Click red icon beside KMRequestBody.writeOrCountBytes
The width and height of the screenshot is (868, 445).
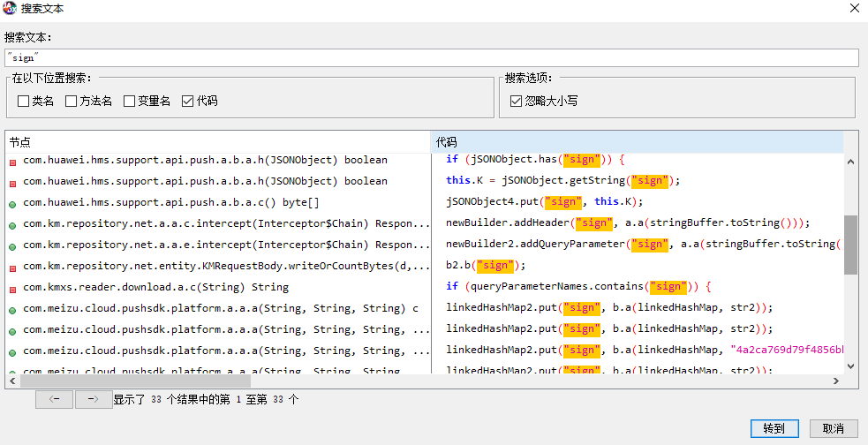(13, 267)
